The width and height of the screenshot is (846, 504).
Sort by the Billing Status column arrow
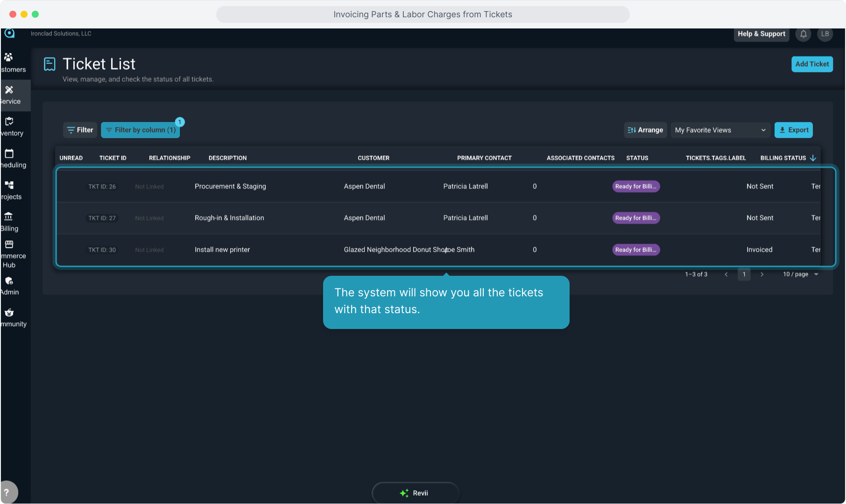click(813, 158)
